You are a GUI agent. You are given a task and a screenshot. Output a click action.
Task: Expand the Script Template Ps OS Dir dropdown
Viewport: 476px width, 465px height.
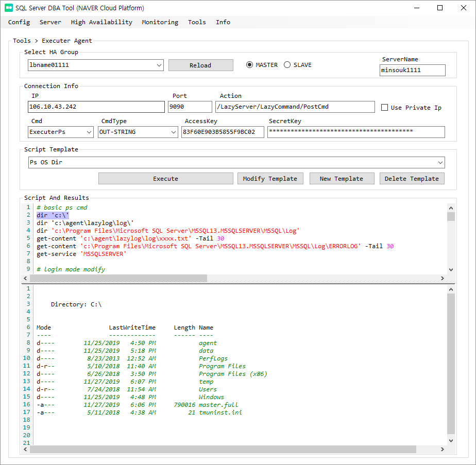(440, 162)
